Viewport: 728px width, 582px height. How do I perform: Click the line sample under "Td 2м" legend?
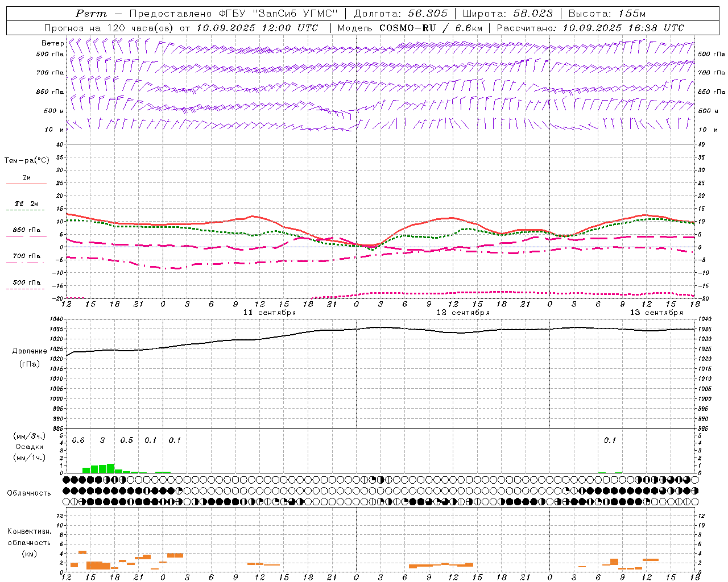(x=26, y=210)
